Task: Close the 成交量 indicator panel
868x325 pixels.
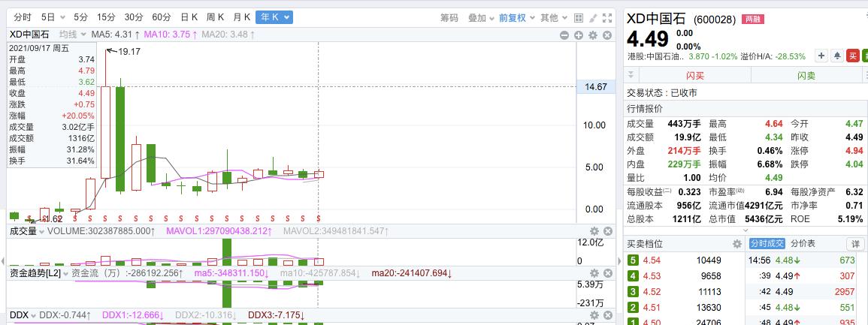Action: (x=607, y=231)
